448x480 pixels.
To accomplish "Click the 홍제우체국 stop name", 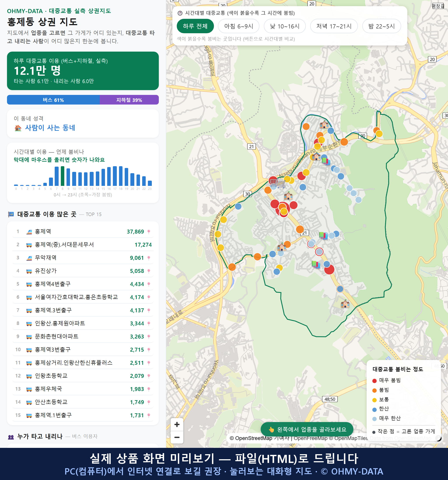I will pos(48,389).
